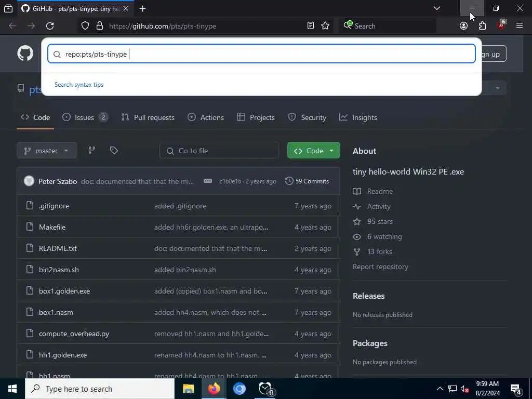
Task: Open the 59 Commits history link
Action: (x=307, y=181)
